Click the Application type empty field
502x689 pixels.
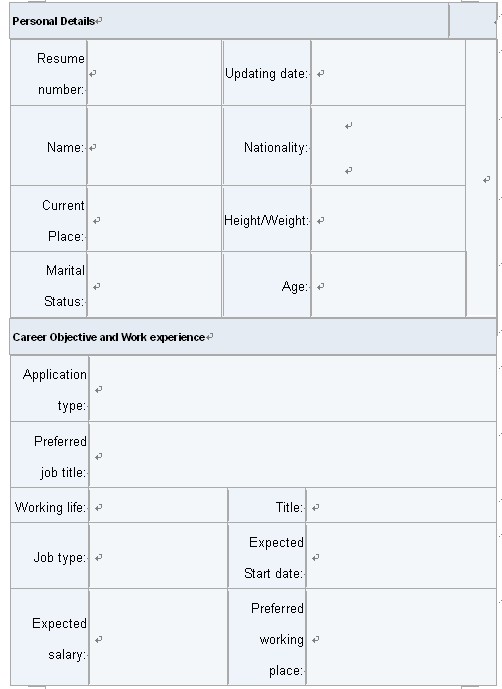[293, 389]
